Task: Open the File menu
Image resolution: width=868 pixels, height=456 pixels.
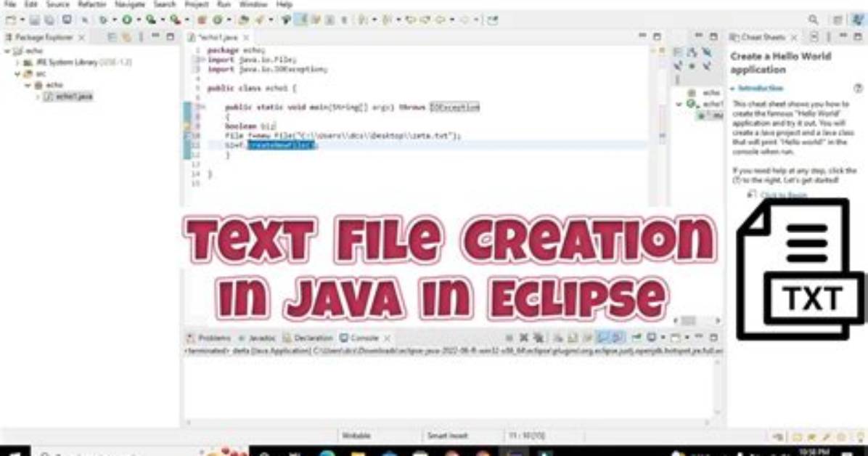Action: 10,4
